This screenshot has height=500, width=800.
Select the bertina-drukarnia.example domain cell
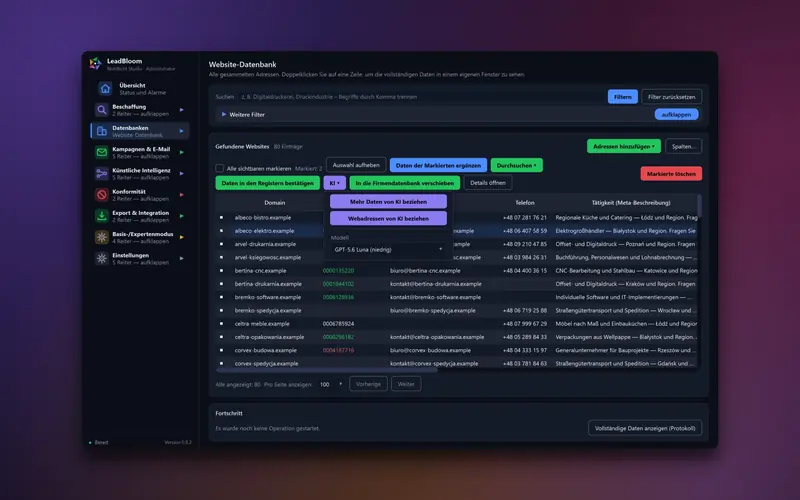point(268,284)
